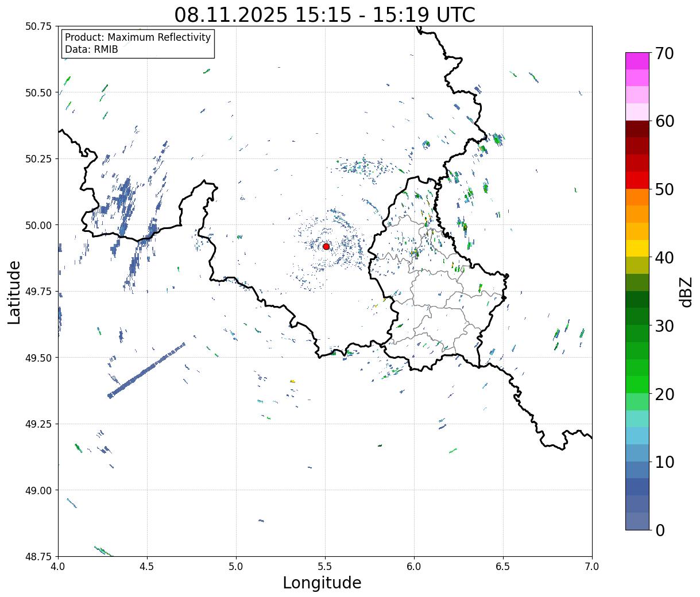The width and height of the screenshot is (700, 597).
Task: Click the 'Longitude' axis label
Action: click(322, 583)
